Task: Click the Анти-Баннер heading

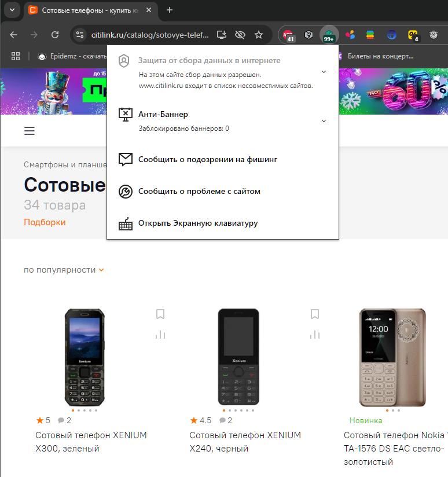Action: point(163,115)
